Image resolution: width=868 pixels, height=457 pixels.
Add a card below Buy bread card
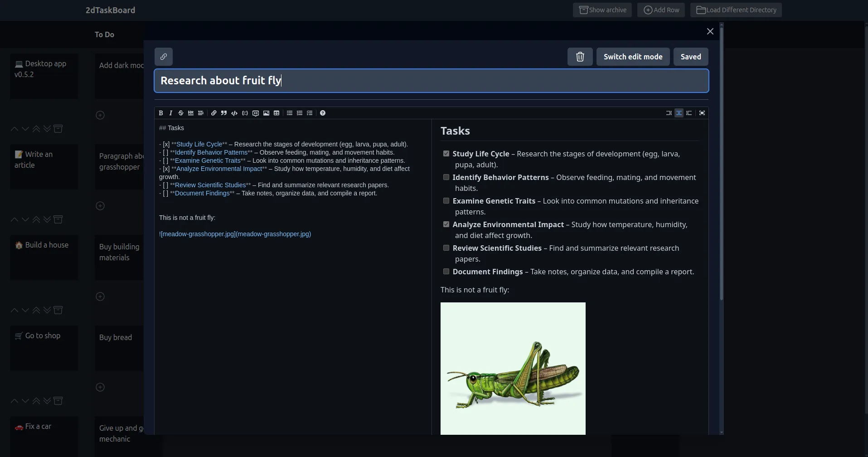coord(100,387)
